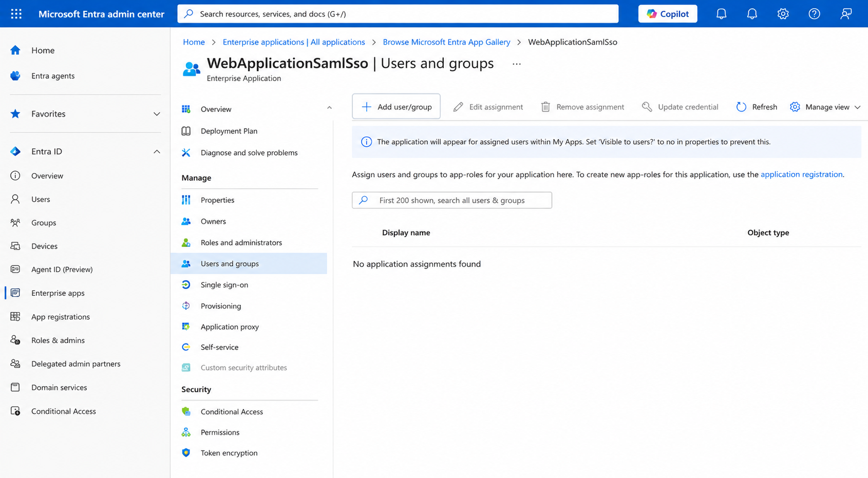Click the Copilot button
Screen dimensions: 868x478
point(667,14)
